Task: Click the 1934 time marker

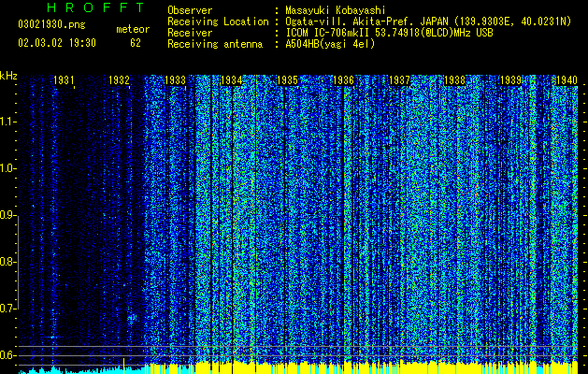Action: (232, 79)
